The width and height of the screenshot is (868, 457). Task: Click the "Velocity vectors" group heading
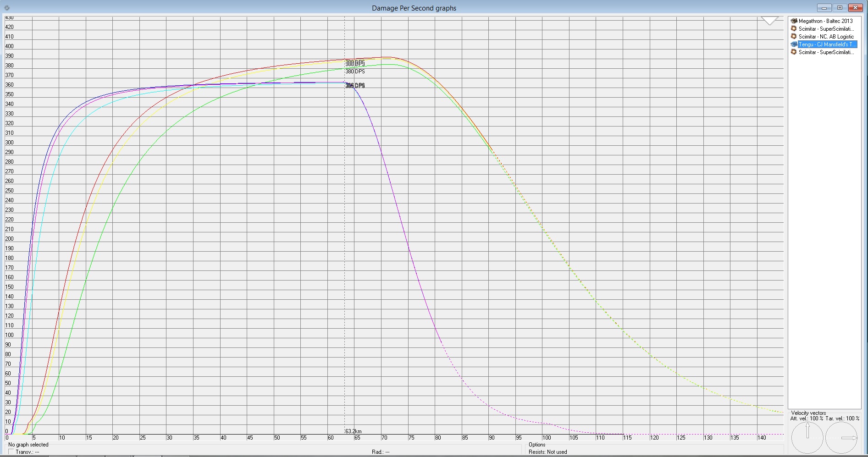(x=808, y=413)
